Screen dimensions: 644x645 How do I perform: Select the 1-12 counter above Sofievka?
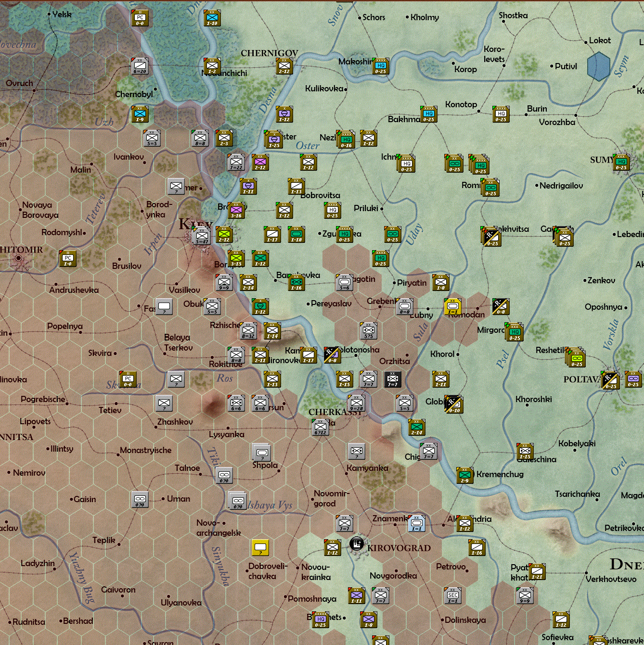pyautogui.click(x=561, y=619)
